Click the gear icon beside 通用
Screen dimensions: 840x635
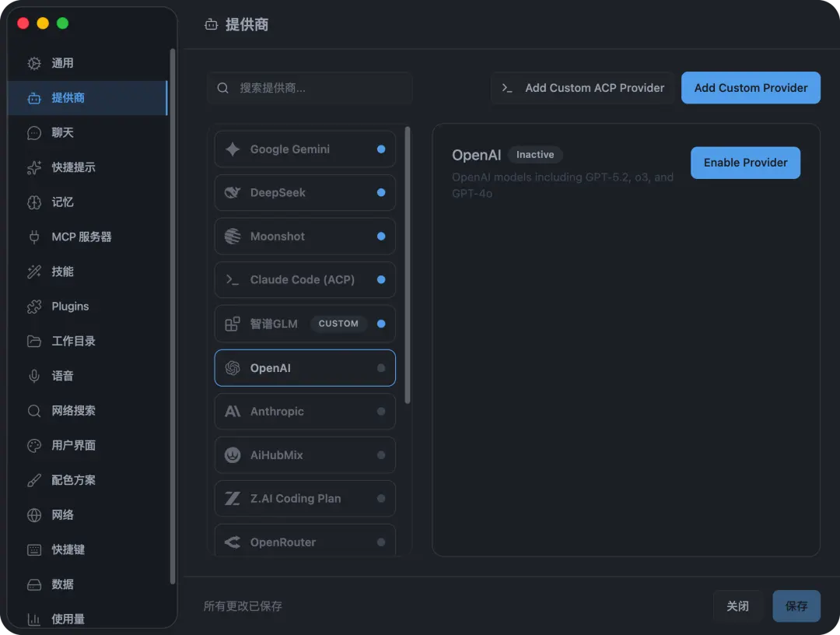click(x=34, y=63)
